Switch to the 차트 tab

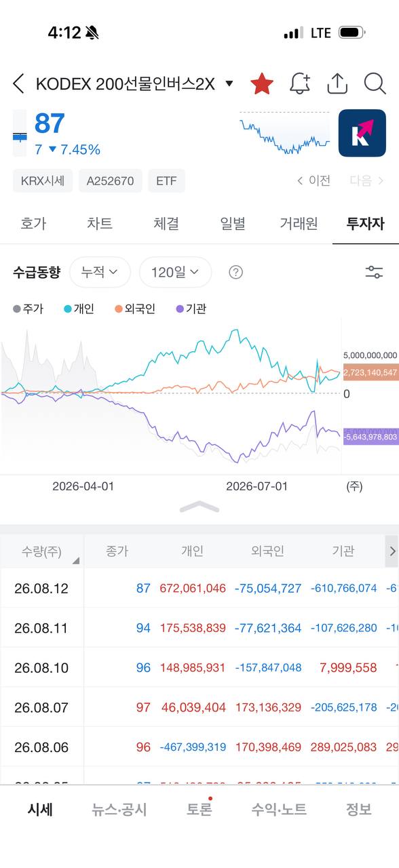[x=100, y=224]
